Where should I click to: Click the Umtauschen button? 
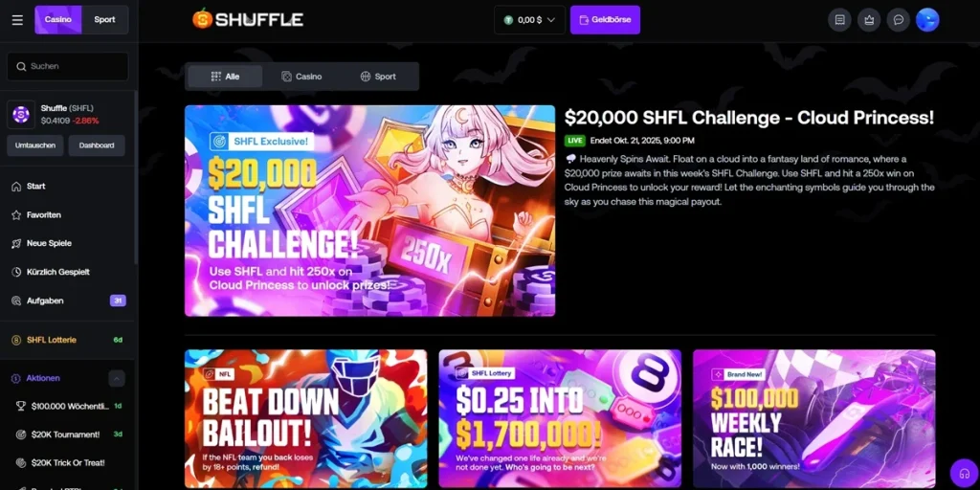[x=35, y=145]
